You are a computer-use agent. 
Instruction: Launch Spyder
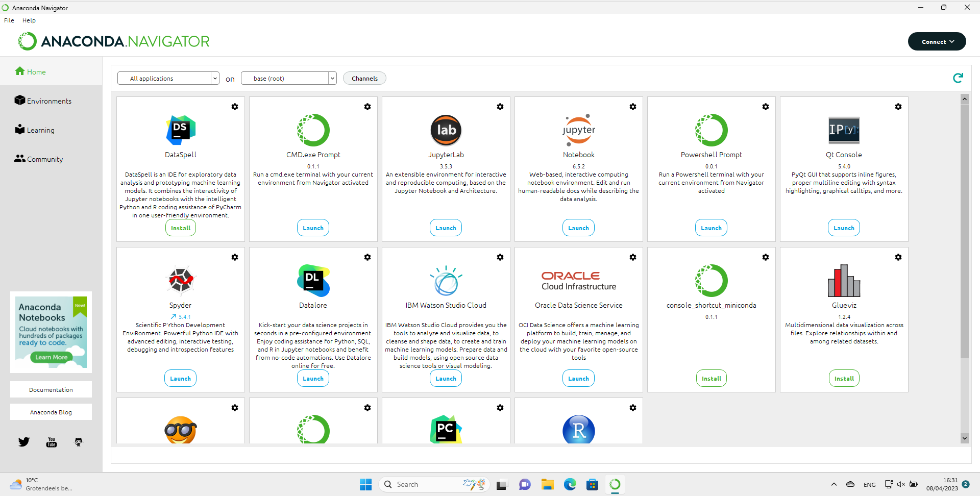(x=181, y=379)
